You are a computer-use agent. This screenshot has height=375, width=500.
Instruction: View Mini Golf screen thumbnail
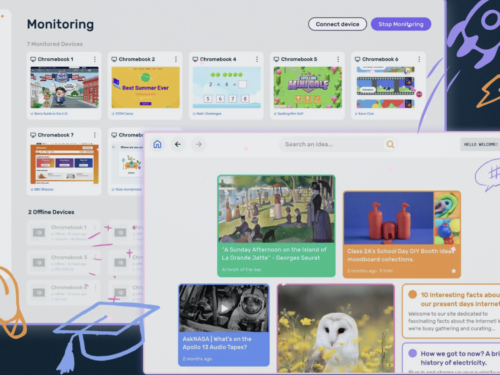point(308,87)
